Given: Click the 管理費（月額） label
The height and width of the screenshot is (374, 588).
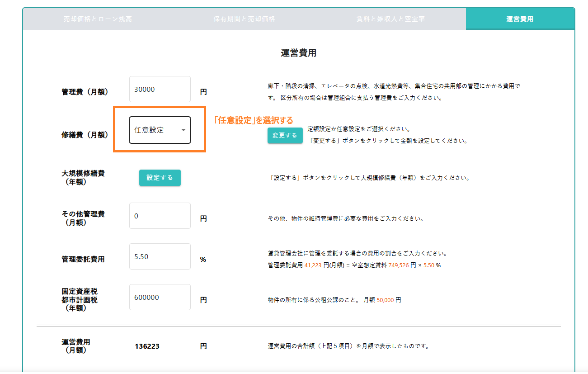Looking at the screenshot, I should [85, 92].
